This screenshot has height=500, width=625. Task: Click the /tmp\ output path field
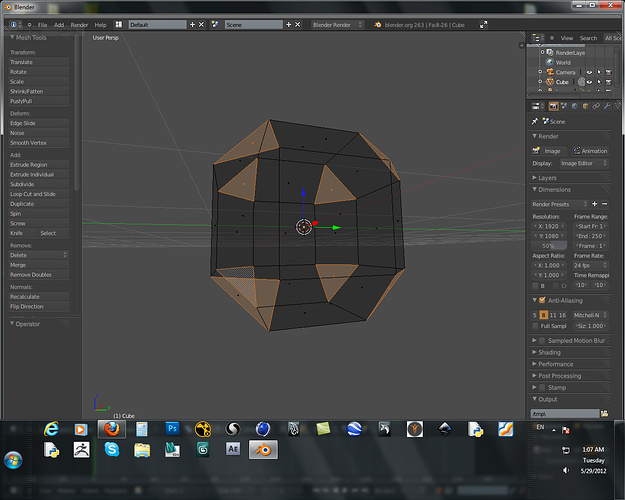[565, 413]
